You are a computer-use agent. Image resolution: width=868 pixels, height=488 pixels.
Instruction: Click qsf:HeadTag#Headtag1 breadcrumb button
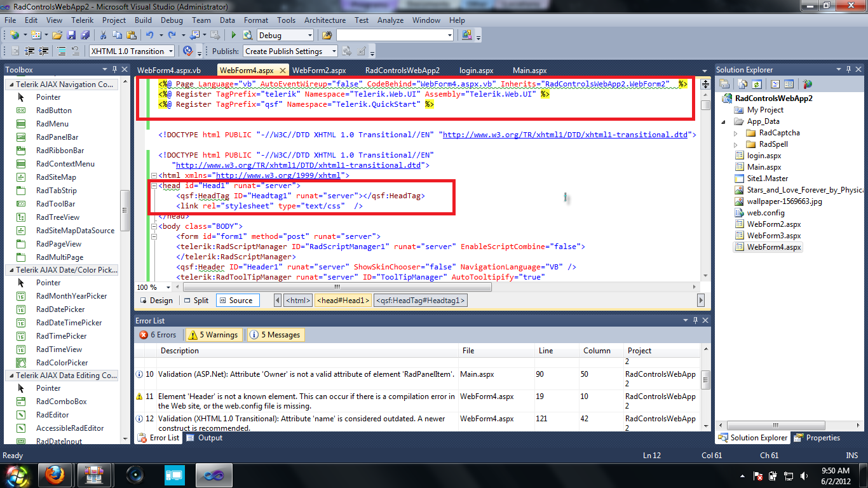(x=421, y=301)
